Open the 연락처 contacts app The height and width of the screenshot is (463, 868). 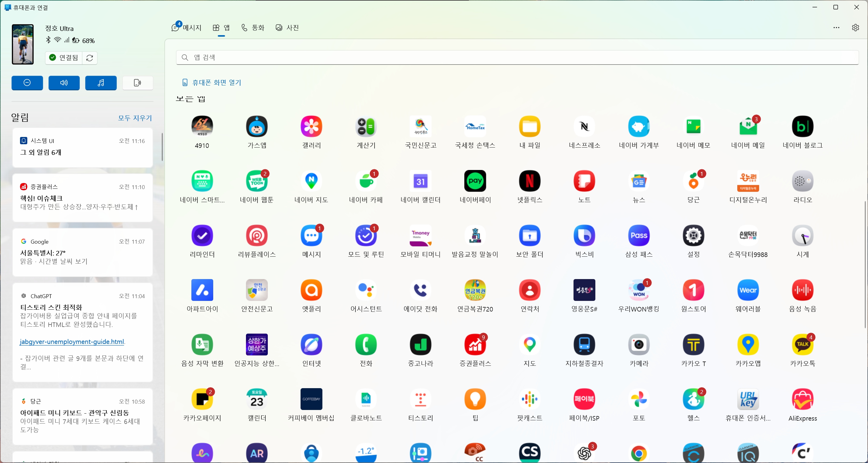pyautogui.click(x=530, y=290)
